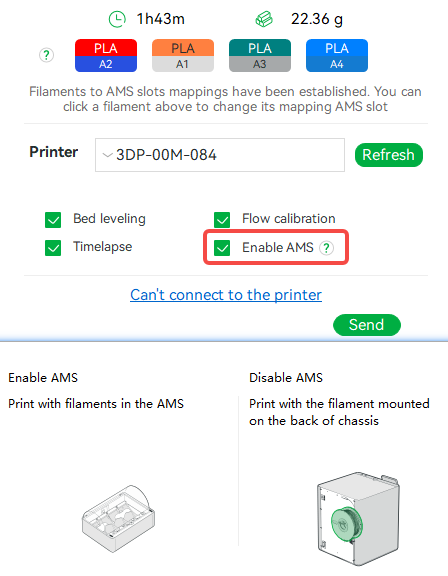Uncheck the Enable AMS checkbox
The image size is (448, 576).
(x=222, y=248)
